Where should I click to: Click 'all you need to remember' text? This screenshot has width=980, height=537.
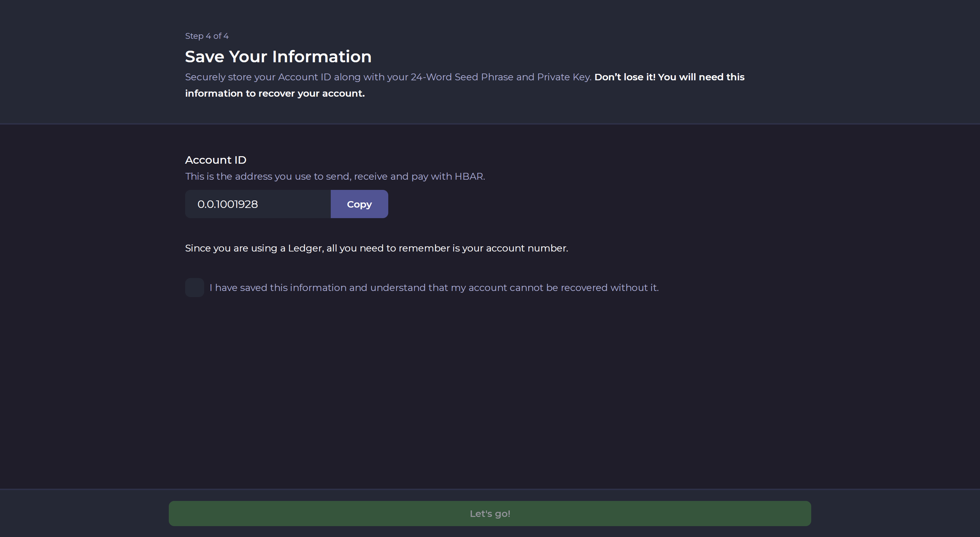[x=388, y=248]
